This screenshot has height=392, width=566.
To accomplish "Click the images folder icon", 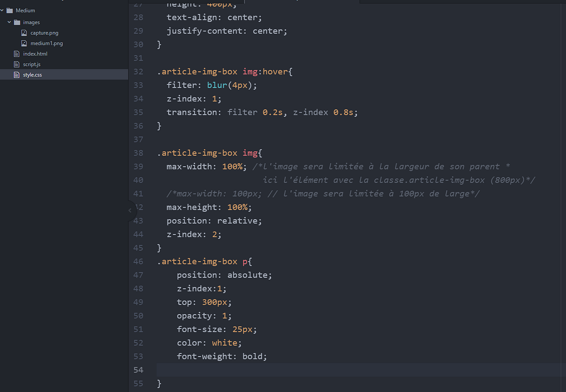I will [x=17, y=22].
